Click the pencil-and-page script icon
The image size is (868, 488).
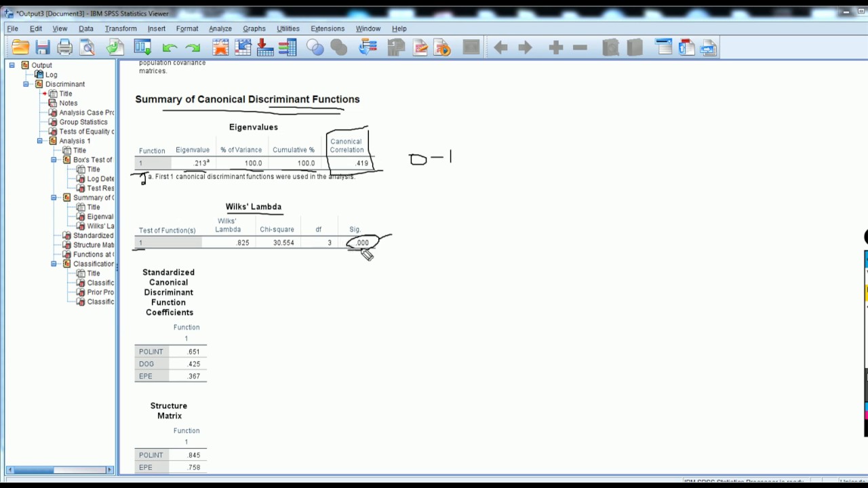pyautogui.click(x=420, y=47)
